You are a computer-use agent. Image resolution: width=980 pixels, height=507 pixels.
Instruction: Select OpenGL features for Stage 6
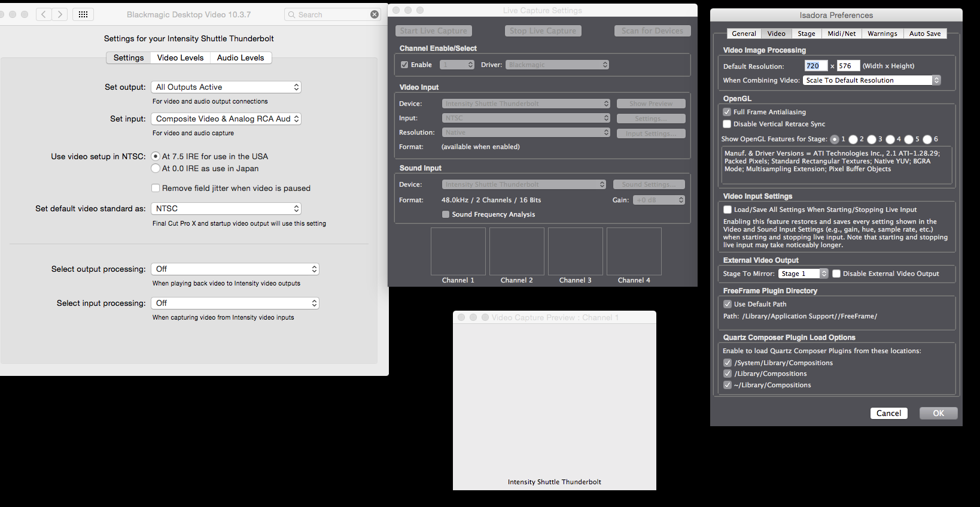[927, 139]
